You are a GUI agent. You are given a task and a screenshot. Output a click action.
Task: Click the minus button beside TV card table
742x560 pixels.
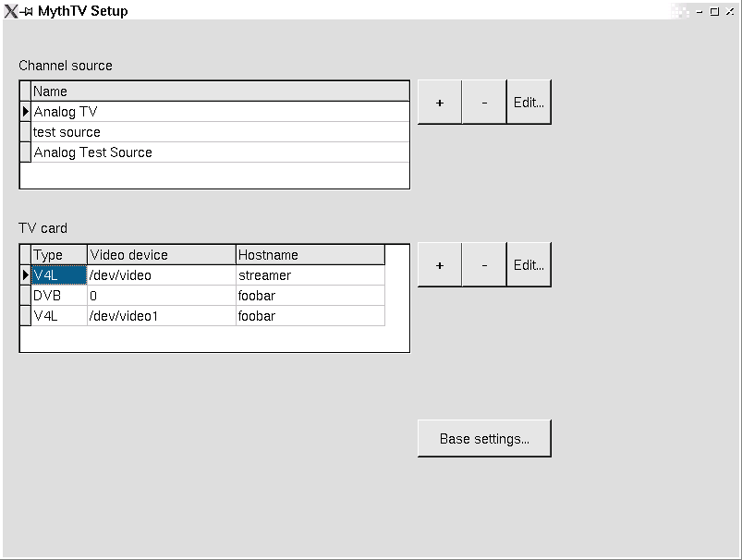pyautogui.click(x=484, y=265)
